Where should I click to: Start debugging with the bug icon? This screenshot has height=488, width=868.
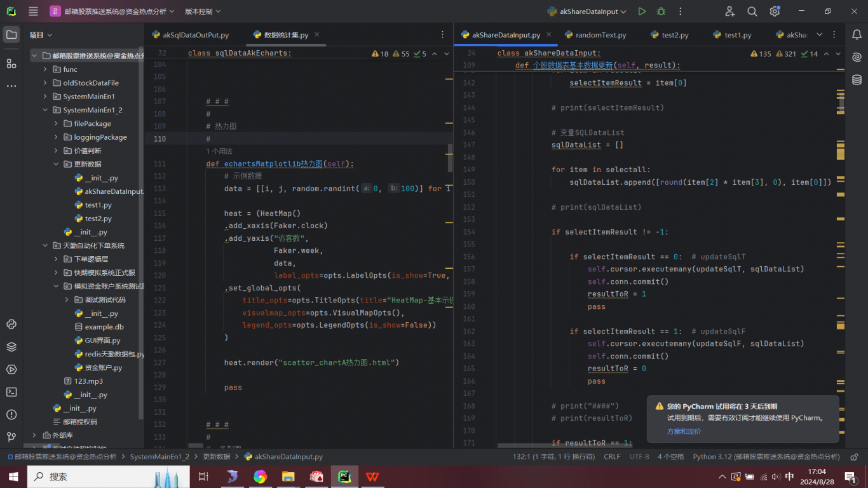(x=661, y=11)
